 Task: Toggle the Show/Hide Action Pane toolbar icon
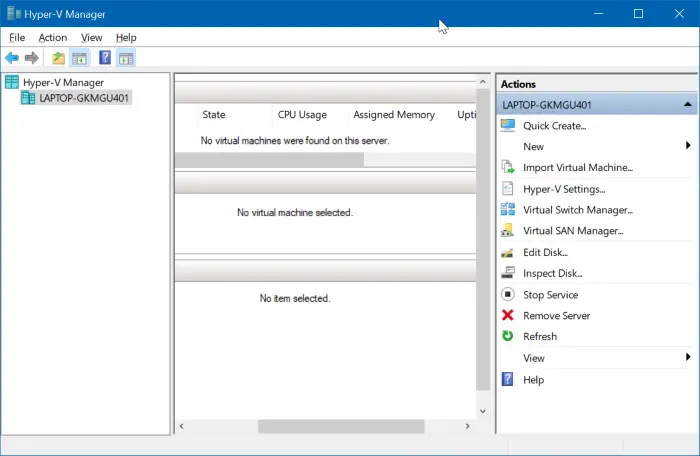[126, 58]
